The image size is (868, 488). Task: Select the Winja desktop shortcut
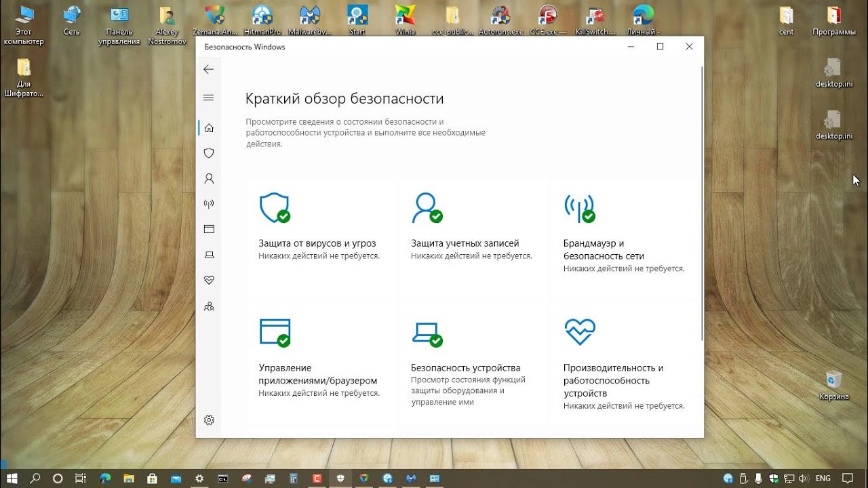(x=405, y=21)
